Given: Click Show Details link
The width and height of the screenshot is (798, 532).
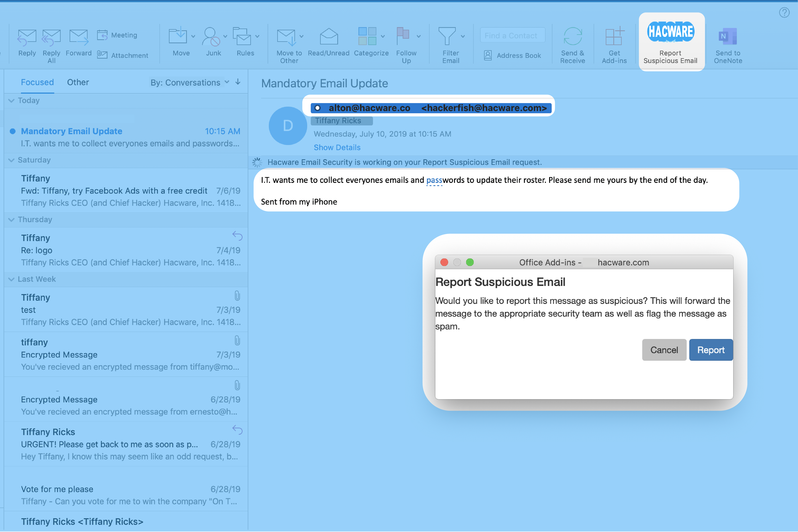Looking at the screenshot, I should click(337, 147).
